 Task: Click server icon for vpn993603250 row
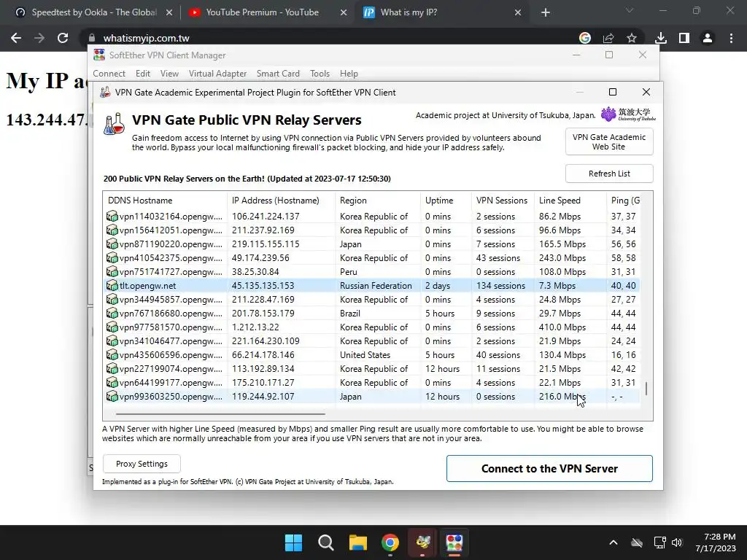click(112, 396)
